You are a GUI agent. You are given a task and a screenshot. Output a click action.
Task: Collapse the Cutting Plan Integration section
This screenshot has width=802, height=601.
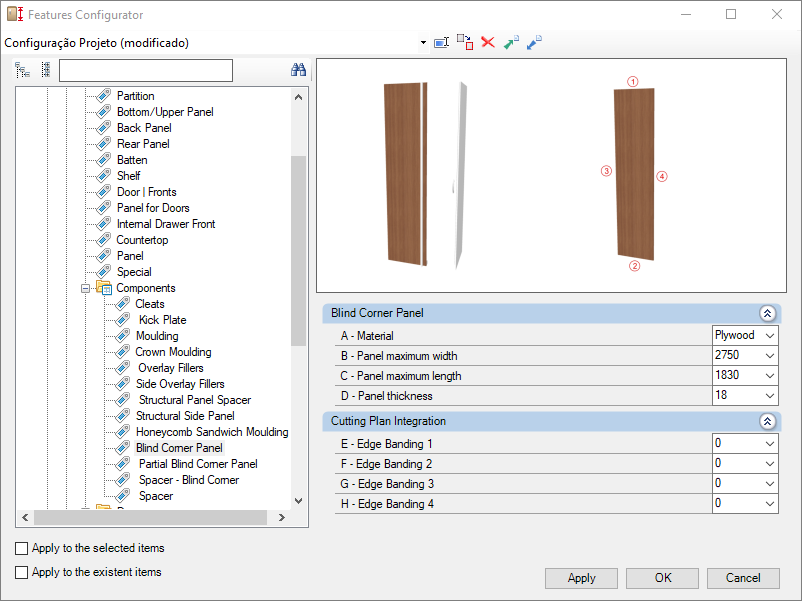pos(767,421)
